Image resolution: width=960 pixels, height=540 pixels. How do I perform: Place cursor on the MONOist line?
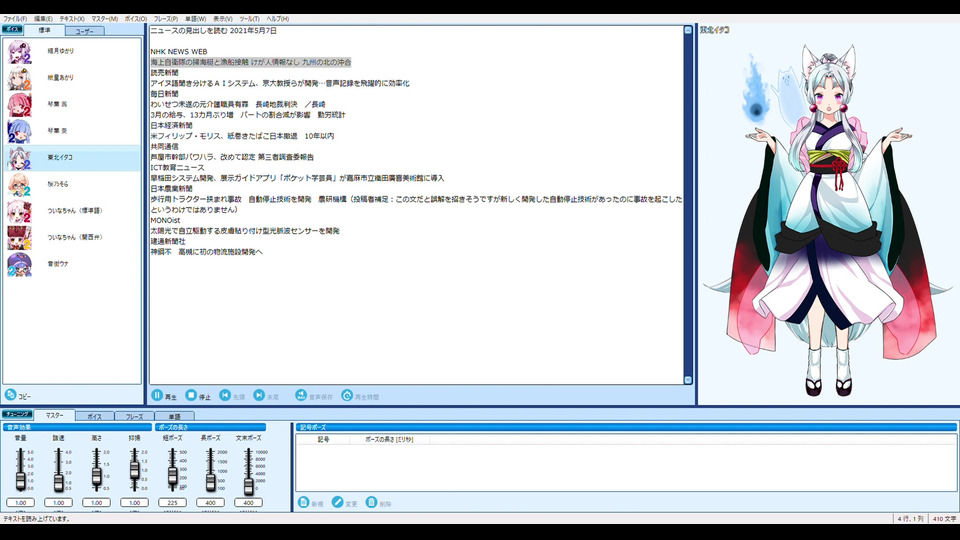click(165, 220)
